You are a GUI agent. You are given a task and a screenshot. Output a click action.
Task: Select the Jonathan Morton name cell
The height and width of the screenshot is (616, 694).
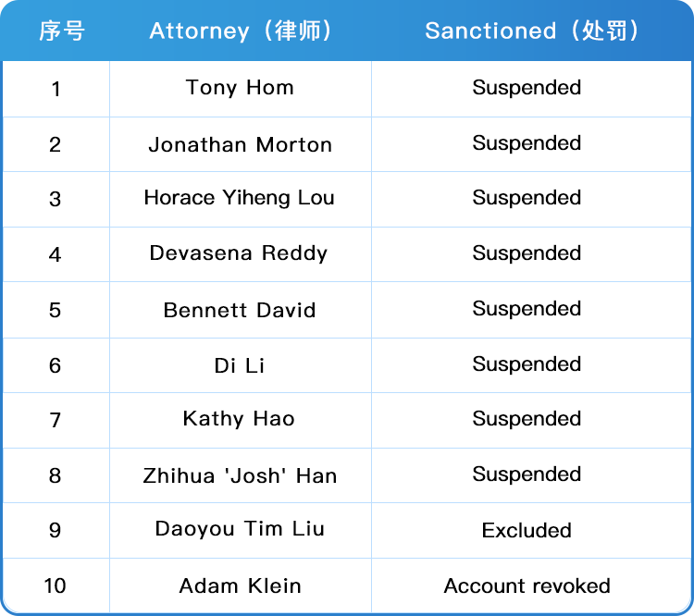(240, 144)
